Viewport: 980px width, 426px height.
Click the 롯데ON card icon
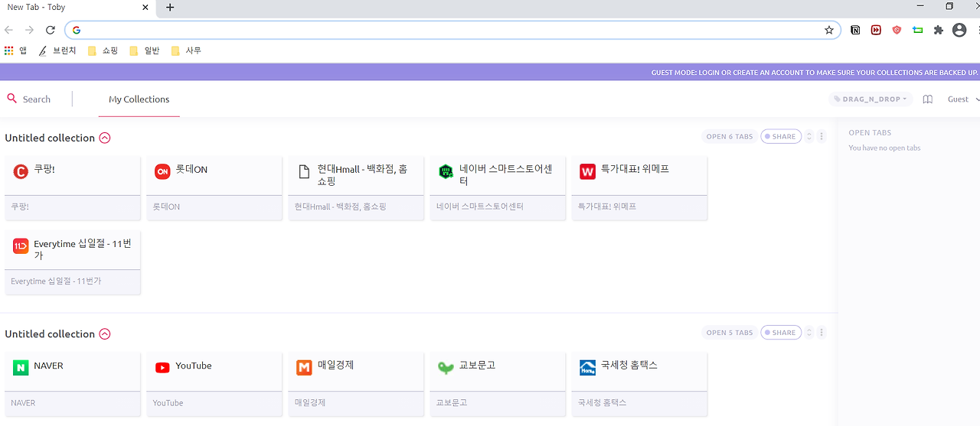pos(162,171)
